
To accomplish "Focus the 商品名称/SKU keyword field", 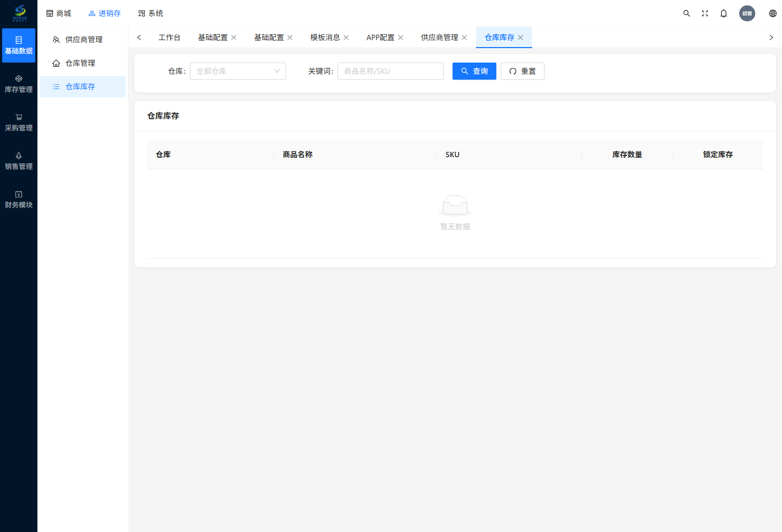I will tap(390, 71).
